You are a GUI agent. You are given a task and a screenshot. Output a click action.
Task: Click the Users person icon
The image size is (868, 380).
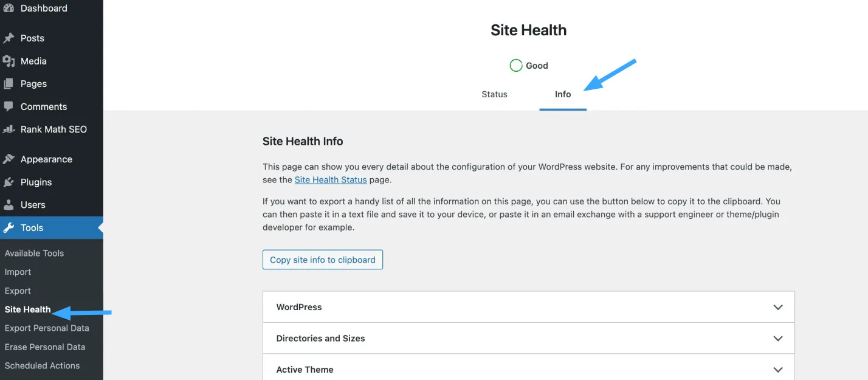tap(9, 205)
